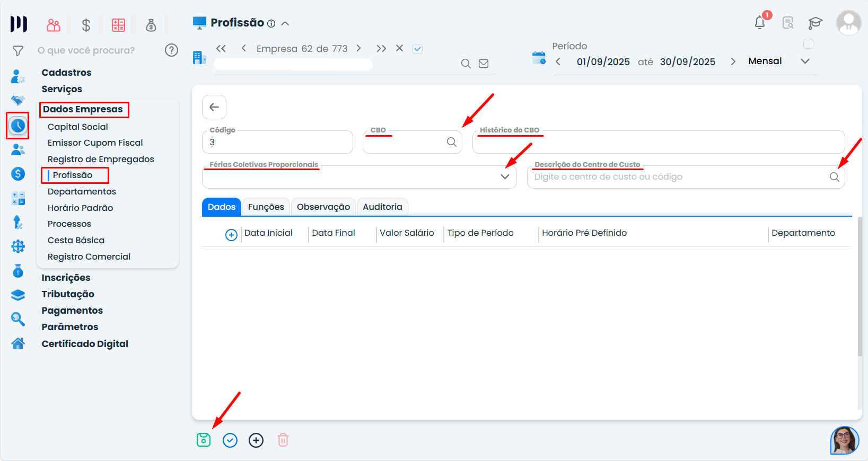Open Departamentos in the sidebar

point(82,191)
